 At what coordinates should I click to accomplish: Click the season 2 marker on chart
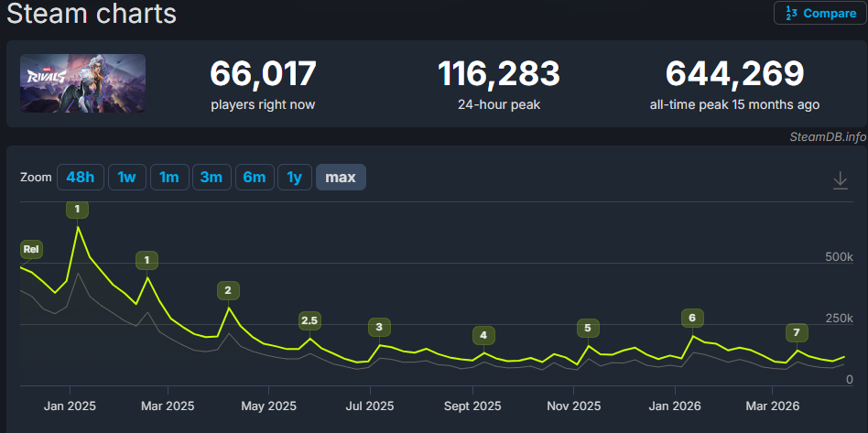tap(228, 290)
